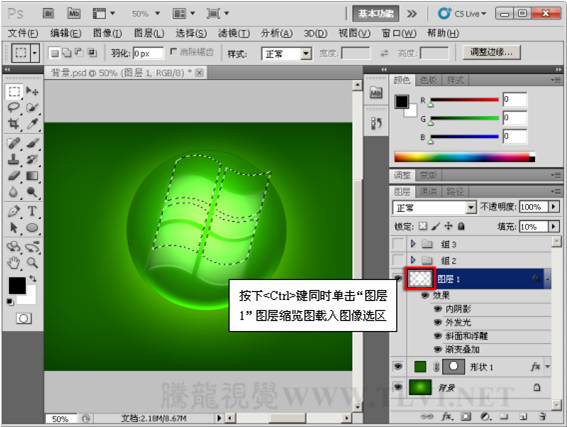Toggle visibility of group 组 3
This screenshot has height=427, width=567.
(398, 244)
